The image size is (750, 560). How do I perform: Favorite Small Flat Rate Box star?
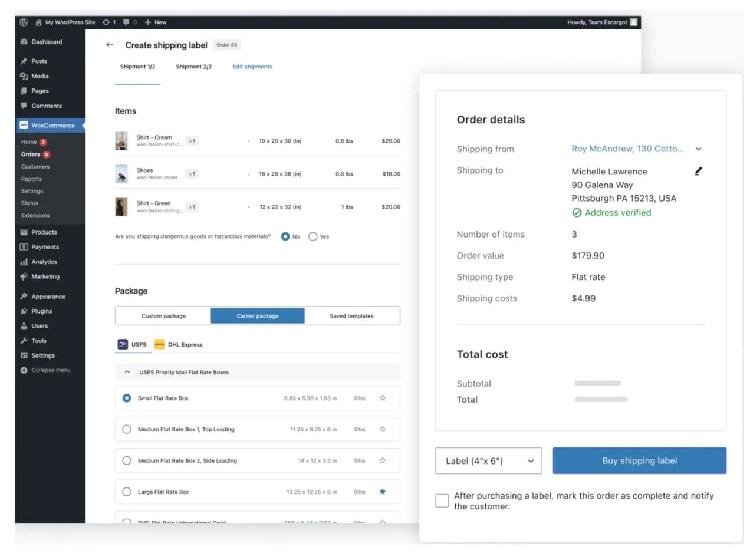383,398
